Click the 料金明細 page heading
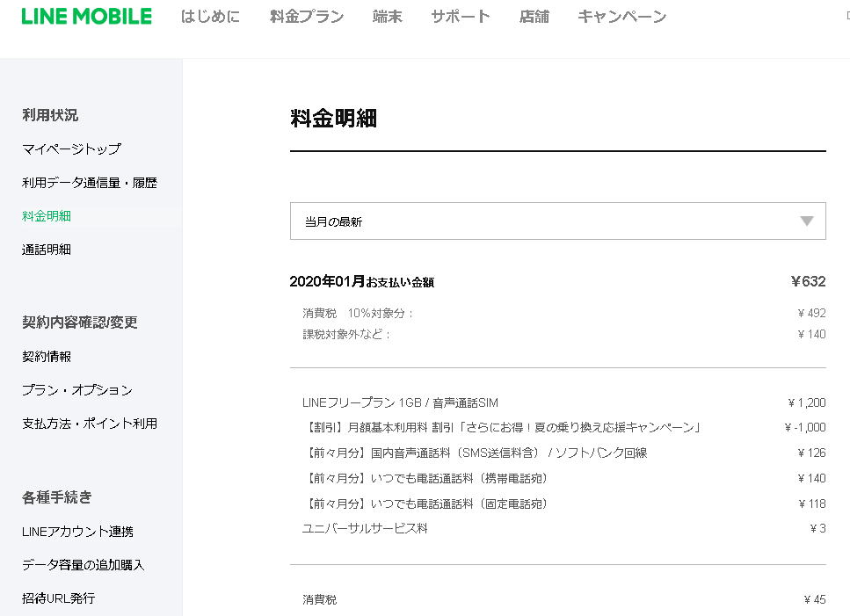Screen dimensions: 850x616 click(x=333, y=120)
